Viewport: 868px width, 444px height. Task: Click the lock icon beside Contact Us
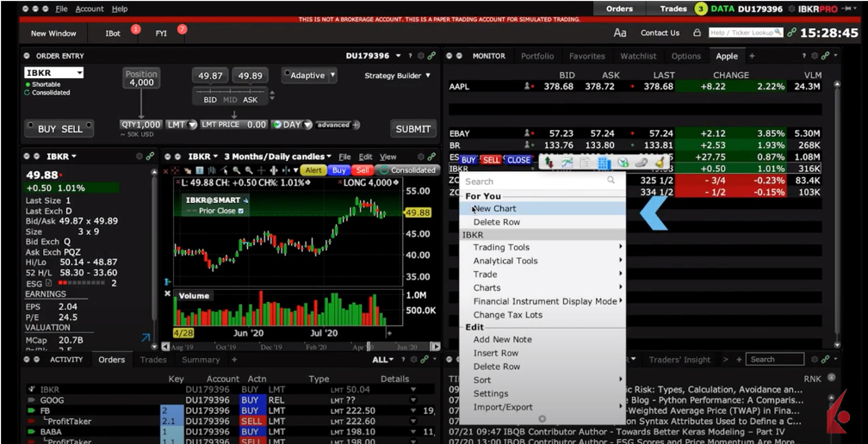697,33
